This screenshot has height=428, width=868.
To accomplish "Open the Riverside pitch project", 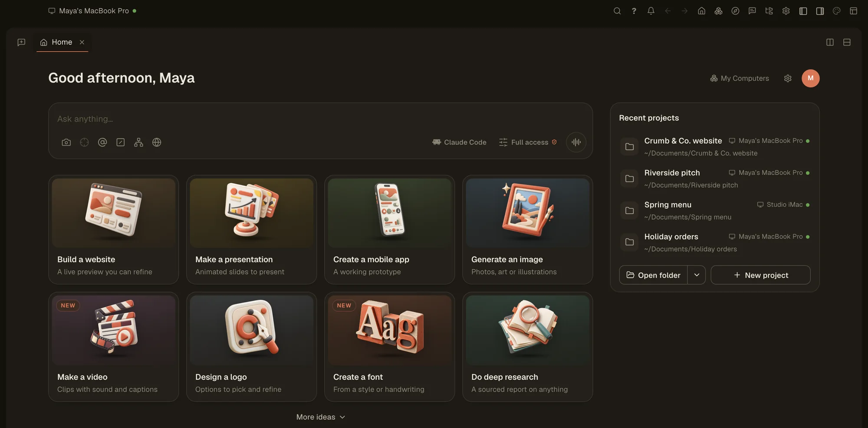I will (x=715, y=179).
